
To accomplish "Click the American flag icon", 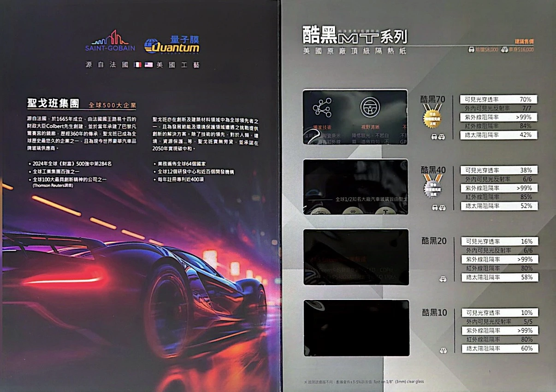I will point(148,65).
